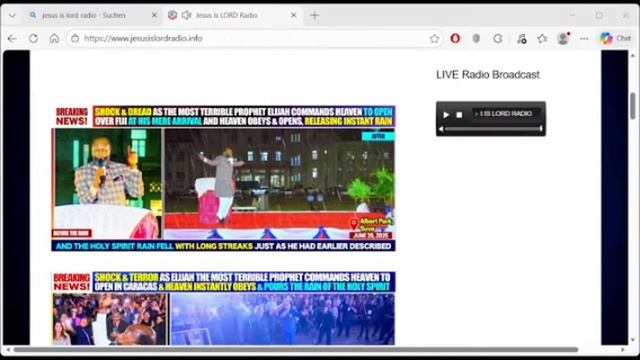Click the vertical scrollbar thumb
This screenshot has height=360, width=640.
[633, 106]
